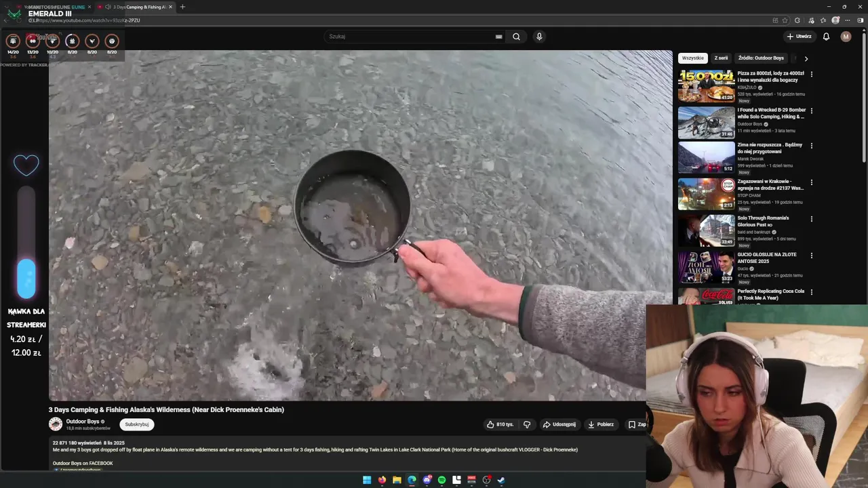The height and width of the screenshot is (488, 868).
Task: Open the Edge profile icon
Action: [835, 20]
